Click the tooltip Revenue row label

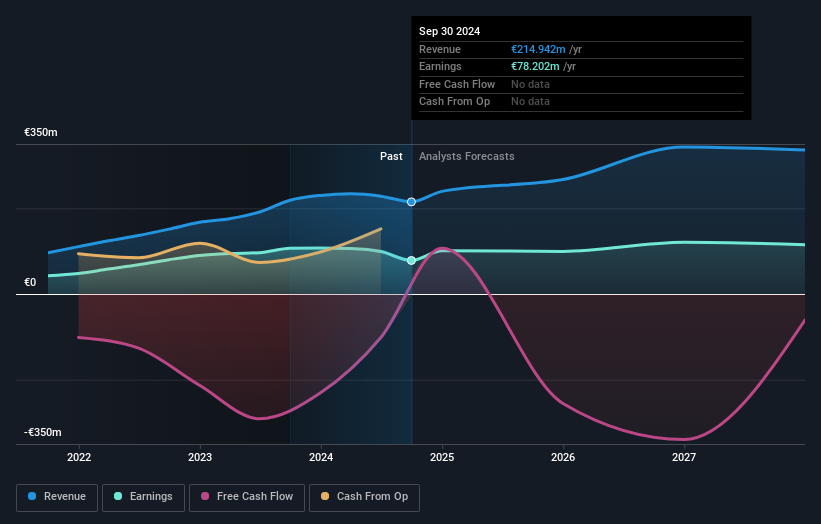[440, 49]
